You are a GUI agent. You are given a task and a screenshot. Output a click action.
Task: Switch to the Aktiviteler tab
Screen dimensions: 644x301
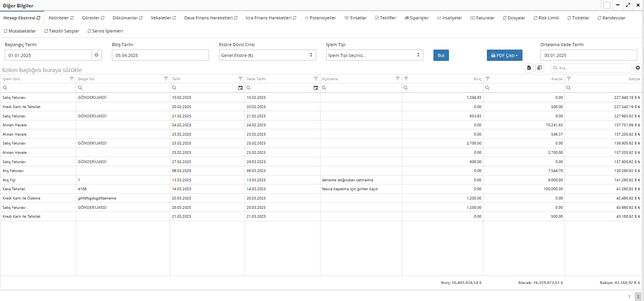[x=61, y=18]
